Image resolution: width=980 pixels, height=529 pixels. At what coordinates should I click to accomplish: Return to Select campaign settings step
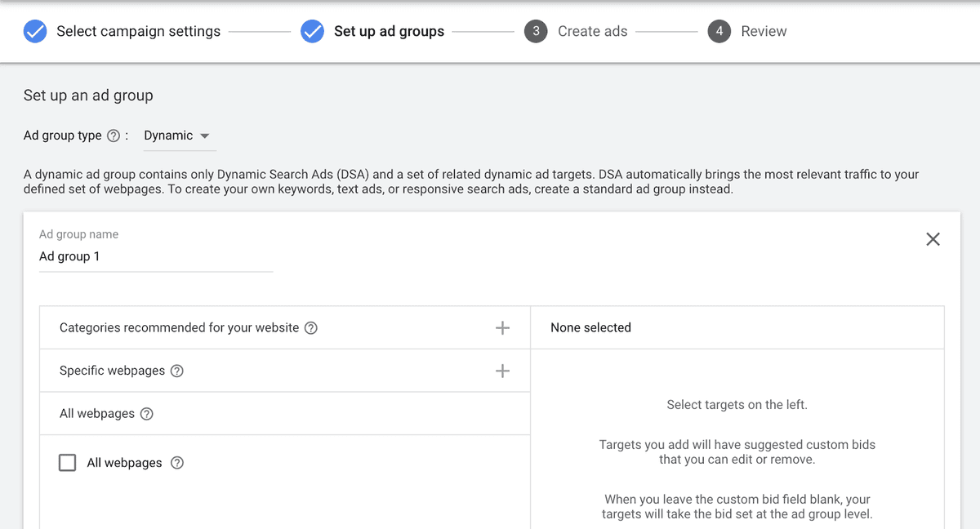tap(138, 32)
